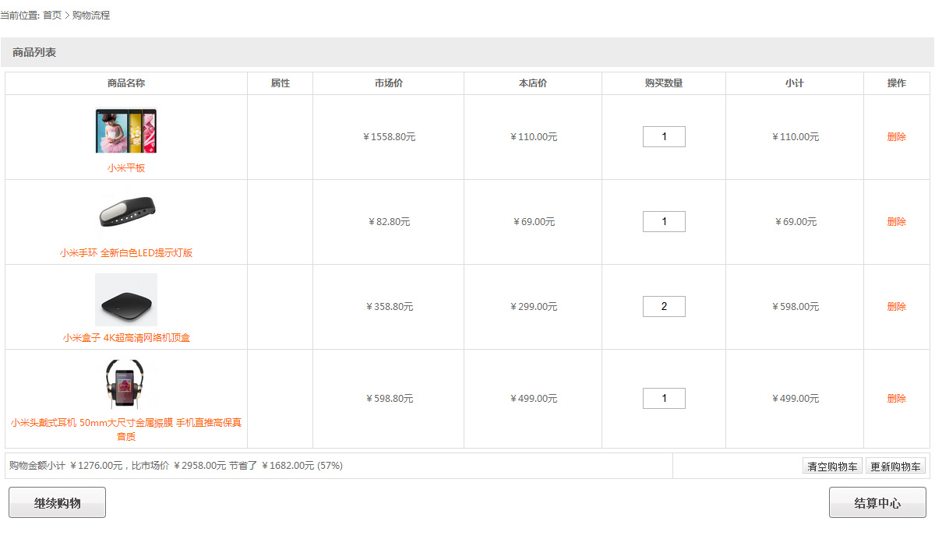Open 小米头戴式耳机 50mm大尺寸 product link

click(126, 430)
